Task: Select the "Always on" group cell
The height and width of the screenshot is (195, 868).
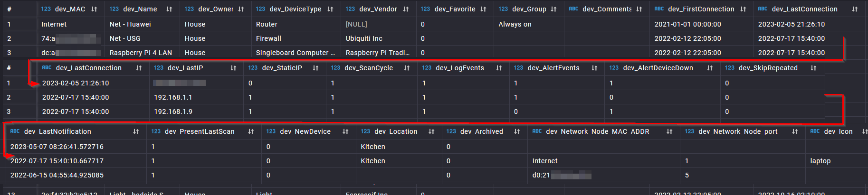Action: pos(515,24)
